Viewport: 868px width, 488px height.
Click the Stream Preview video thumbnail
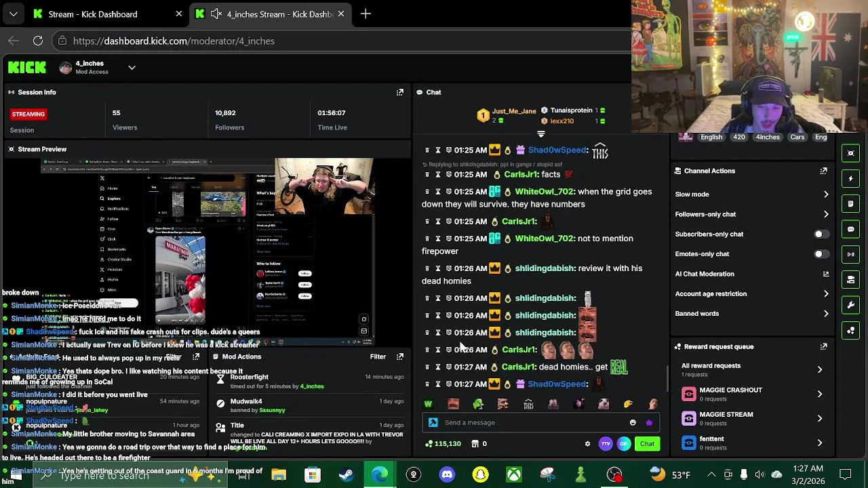point(207,251)
